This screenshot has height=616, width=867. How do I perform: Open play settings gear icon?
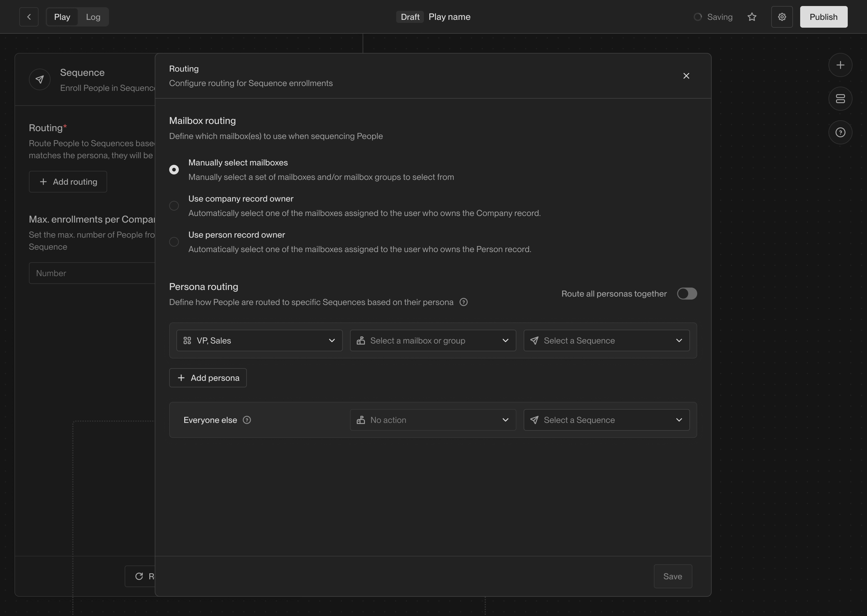coord(782,17)
